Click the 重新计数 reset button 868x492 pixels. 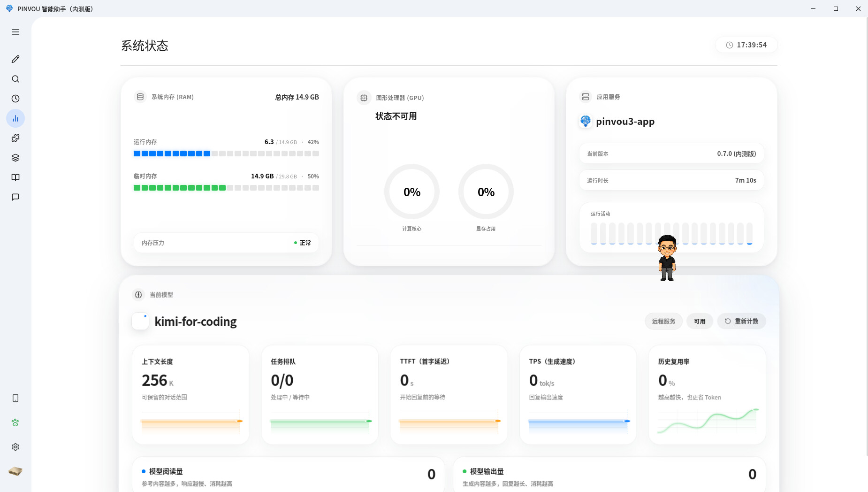(x=741, y=321)
